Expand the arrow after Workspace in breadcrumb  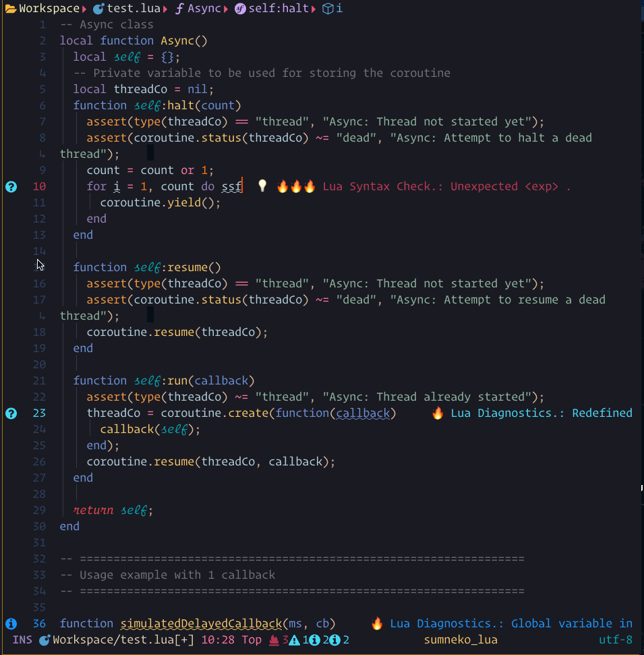84,9
